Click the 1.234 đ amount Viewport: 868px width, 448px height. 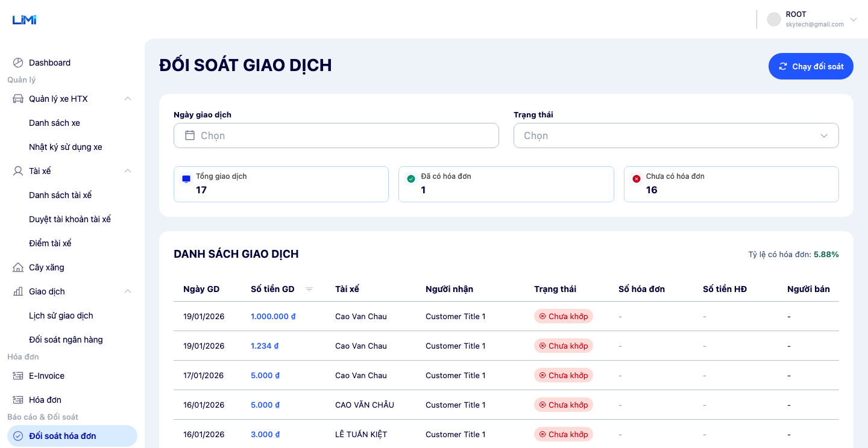coord(265,346)
